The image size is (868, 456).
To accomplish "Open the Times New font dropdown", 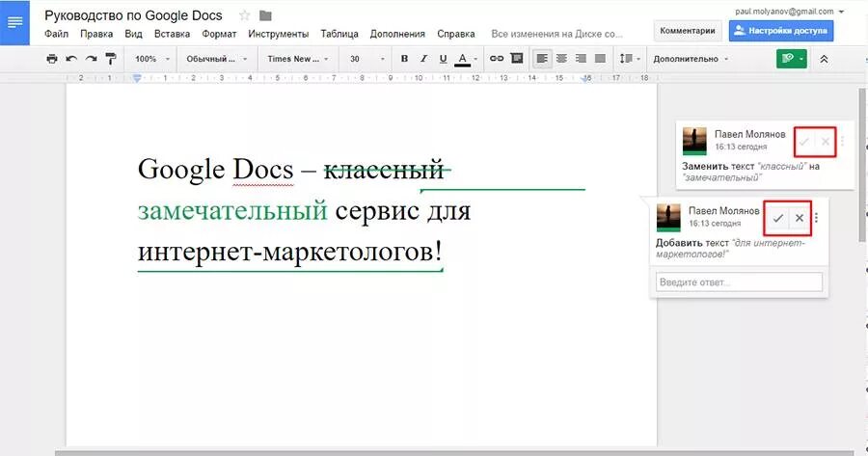I will [298, 59].
